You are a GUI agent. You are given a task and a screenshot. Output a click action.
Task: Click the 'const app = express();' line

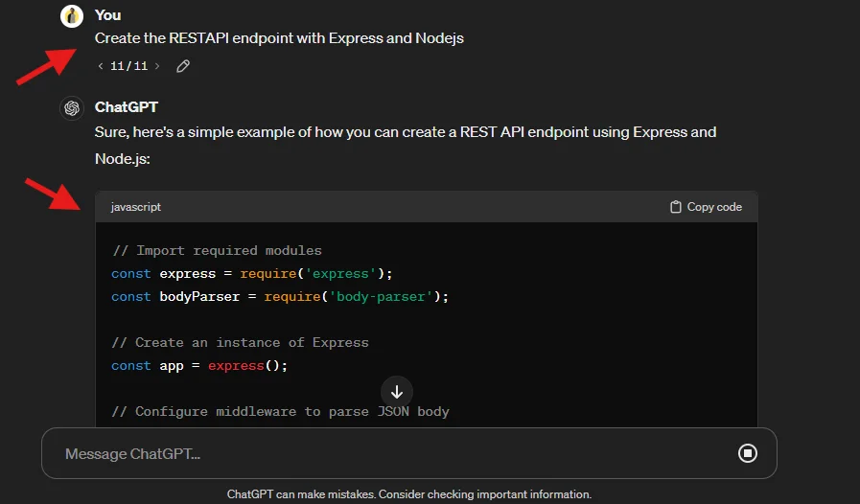coord(199,366)
